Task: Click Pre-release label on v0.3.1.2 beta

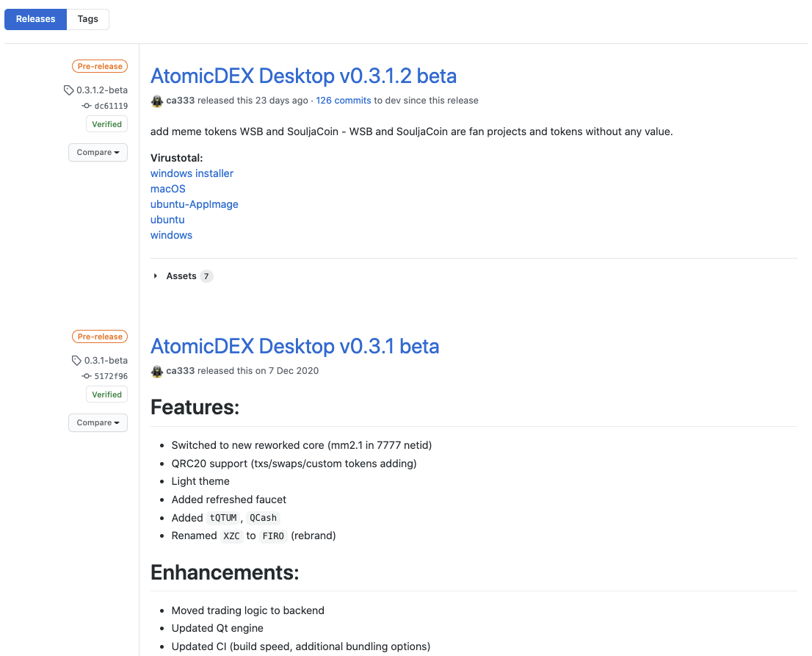Action: (x=100, y=66)
